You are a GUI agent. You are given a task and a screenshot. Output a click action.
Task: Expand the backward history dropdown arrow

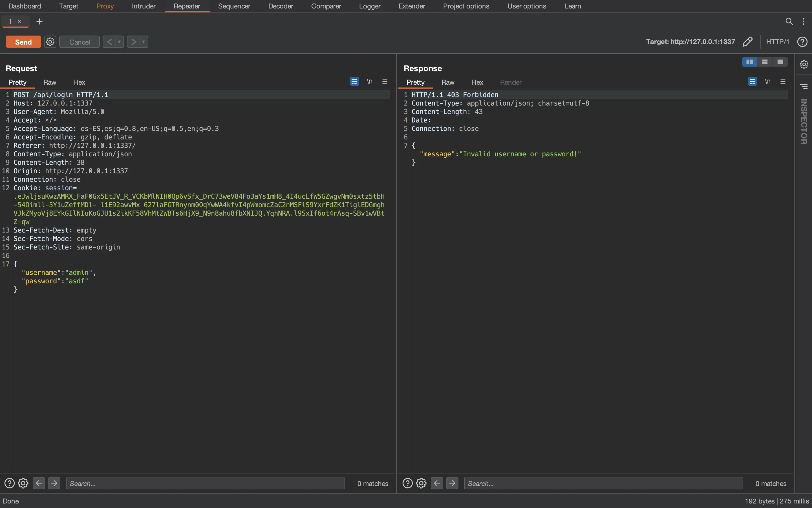pos(119,42)
